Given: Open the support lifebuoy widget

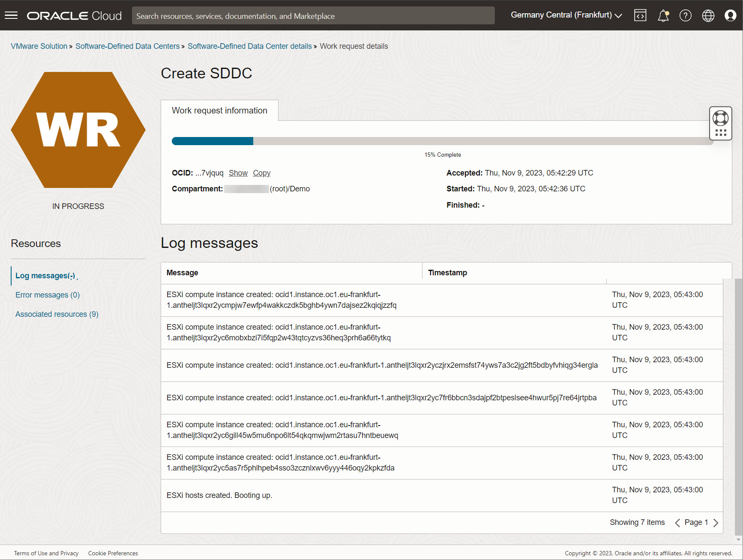Looking at the screenshot, I should [x=720, y=123].
